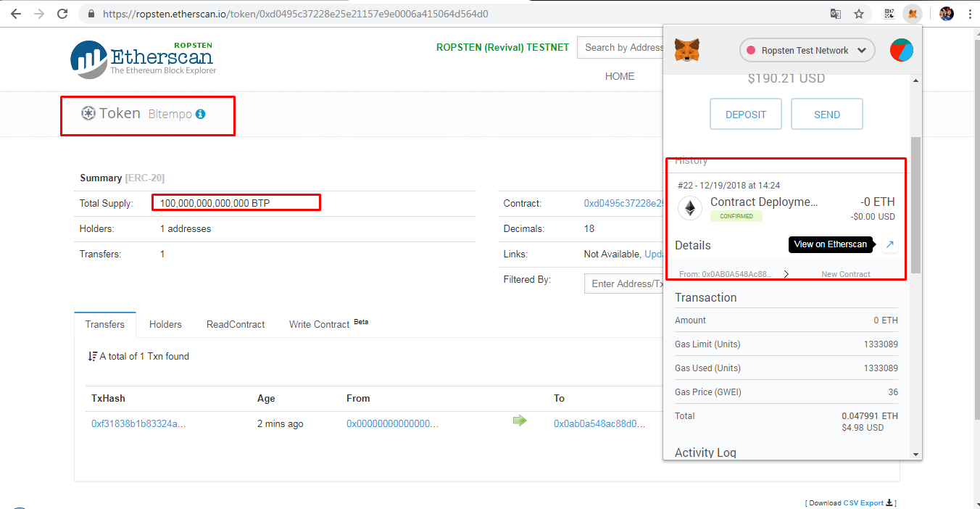
Task: Click the total 0.047991 ETH value
Action: [870, 416]
